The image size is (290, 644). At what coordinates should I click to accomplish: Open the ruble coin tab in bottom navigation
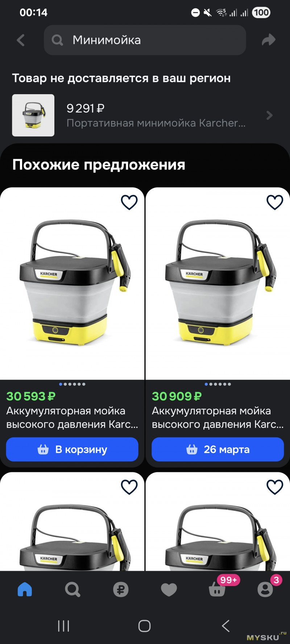click(x=121, y=590)
